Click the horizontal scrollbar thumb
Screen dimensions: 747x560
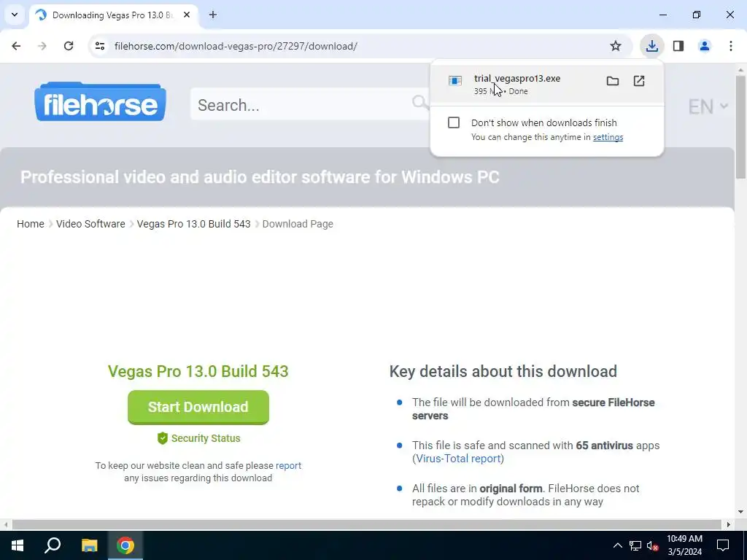[x=366, y=524]
